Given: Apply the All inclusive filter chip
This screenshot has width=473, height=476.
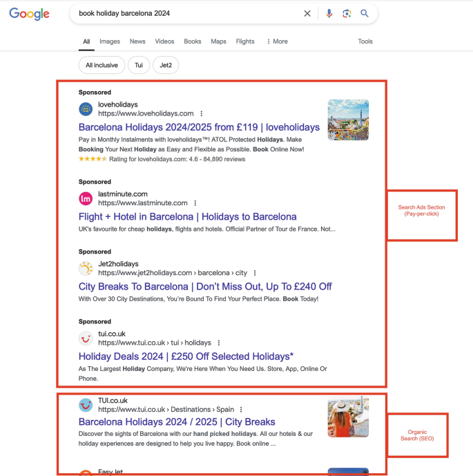Looking at the screenshot, I should point(102,65).
